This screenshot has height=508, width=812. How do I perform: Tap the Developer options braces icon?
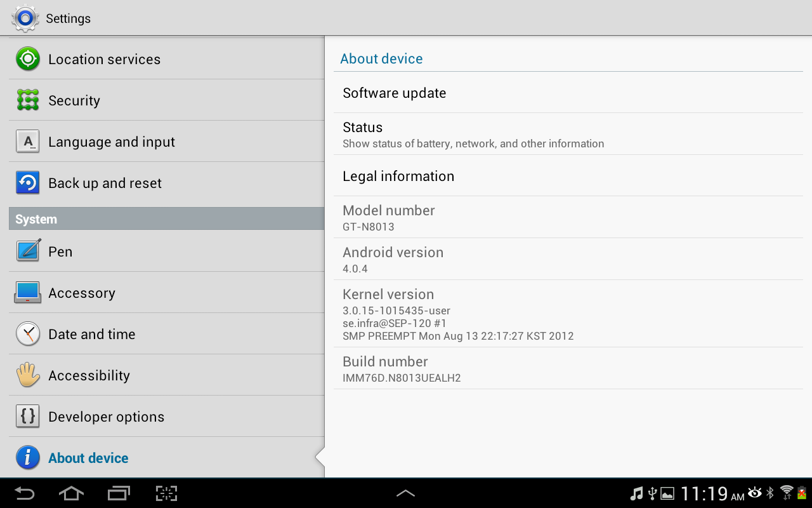[28, 417]
